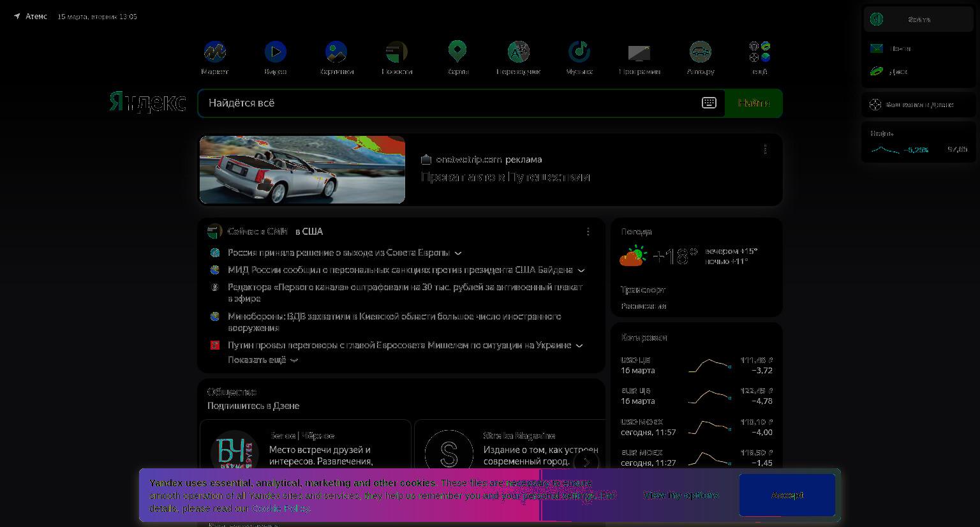Screen dimensions: 980x527
Task: Open the Картинки service icon
Action: point(336,52)
